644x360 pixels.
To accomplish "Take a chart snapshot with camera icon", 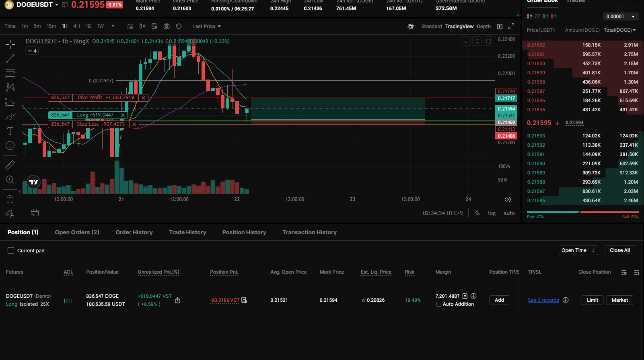I will [167, 26].
